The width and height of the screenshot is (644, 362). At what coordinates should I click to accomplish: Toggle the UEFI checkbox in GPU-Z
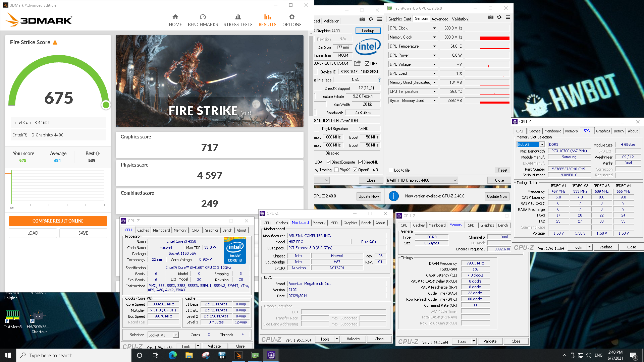pos(367,64)
